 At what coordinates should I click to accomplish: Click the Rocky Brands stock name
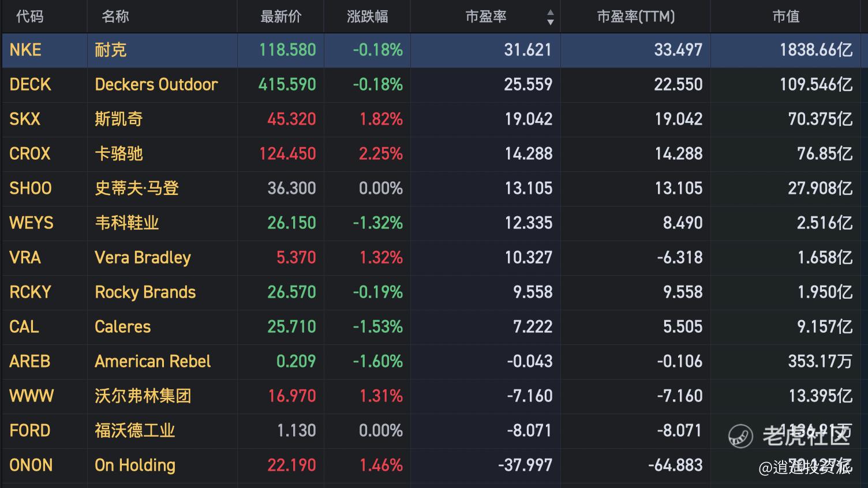(x=145, y=292)
